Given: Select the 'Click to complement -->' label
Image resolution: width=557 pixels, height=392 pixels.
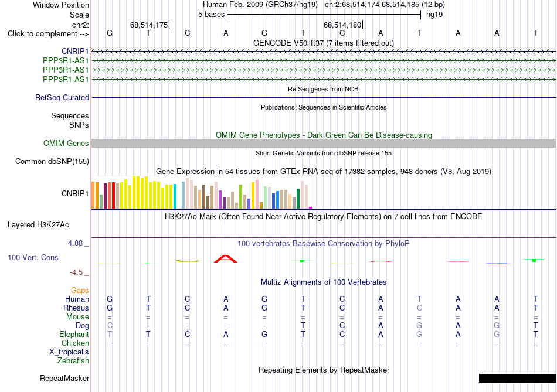Looking at the screenshot, I should (x=48, y=34).
